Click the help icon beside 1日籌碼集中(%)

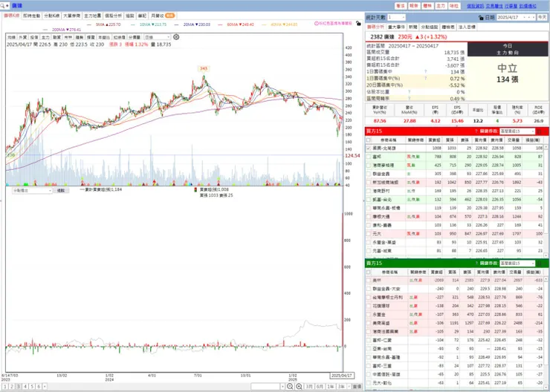(x=425, y=79)
